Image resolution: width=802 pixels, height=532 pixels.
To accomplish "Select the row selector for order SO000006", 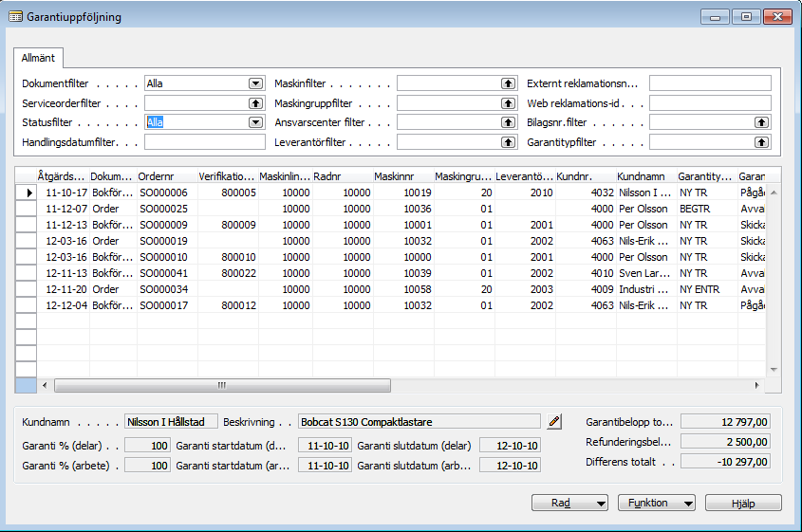I will 26,193.
